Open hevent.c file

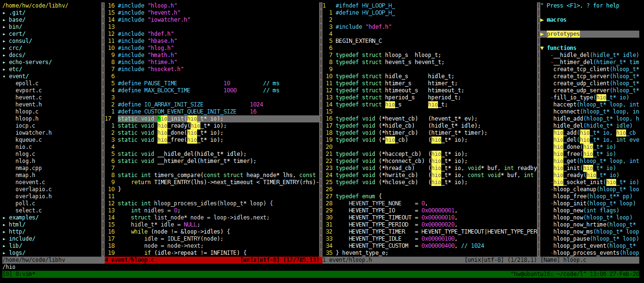pos(28,97)
